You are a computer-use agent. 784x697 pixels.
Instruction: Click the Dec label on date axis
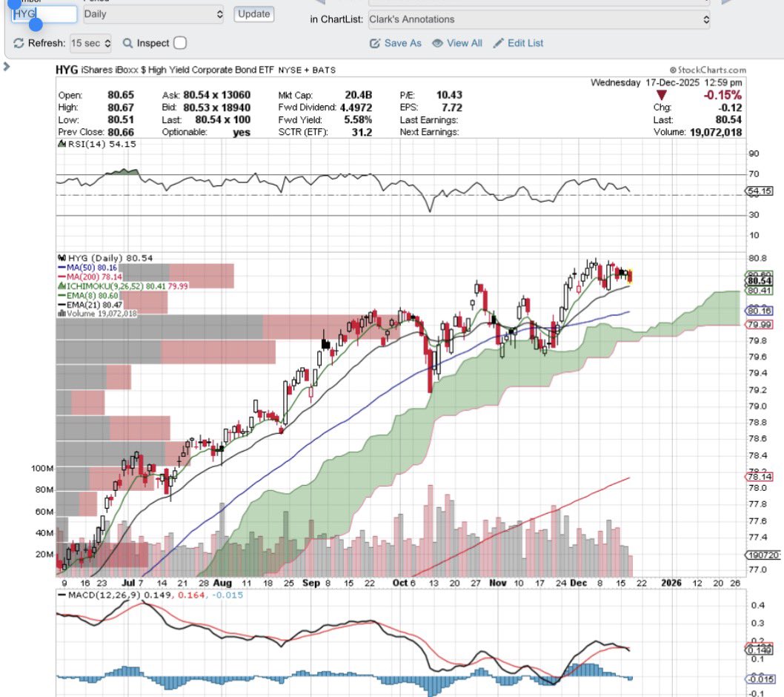[x=579, y=583]
